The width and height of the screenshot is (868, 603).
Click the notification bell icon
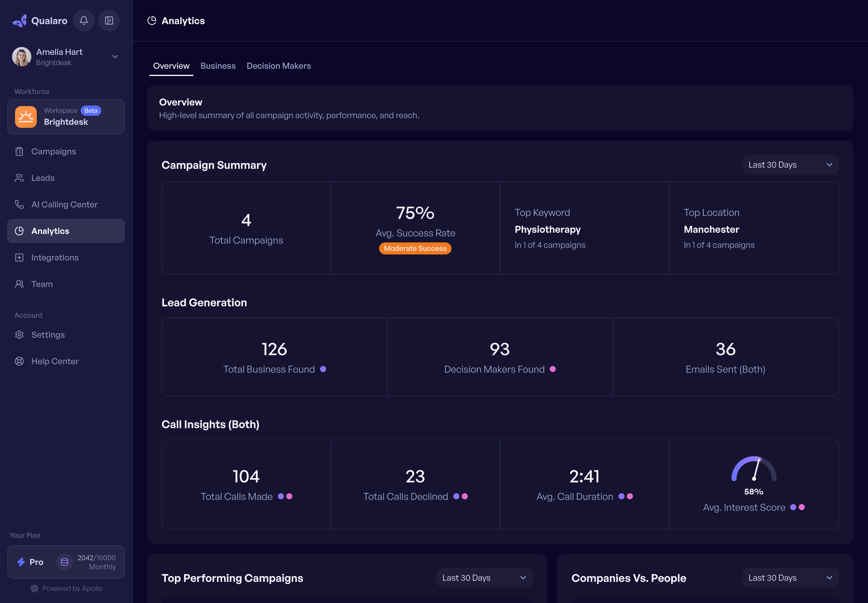(84, 21)
